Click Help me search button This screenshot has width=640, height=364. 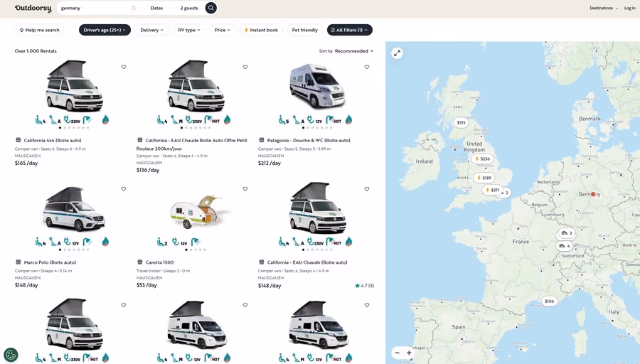40,30
